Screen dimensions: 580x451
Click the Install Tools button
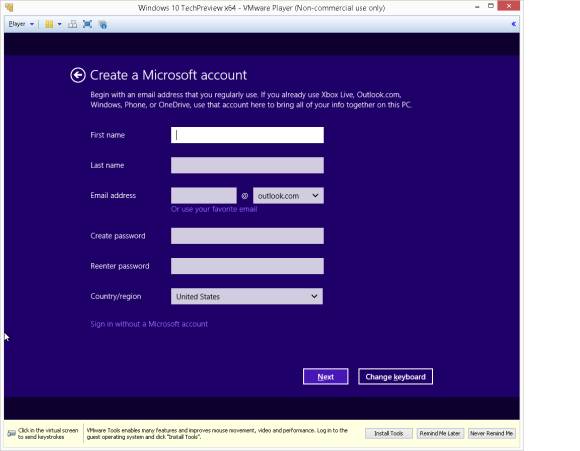[388, 433]
